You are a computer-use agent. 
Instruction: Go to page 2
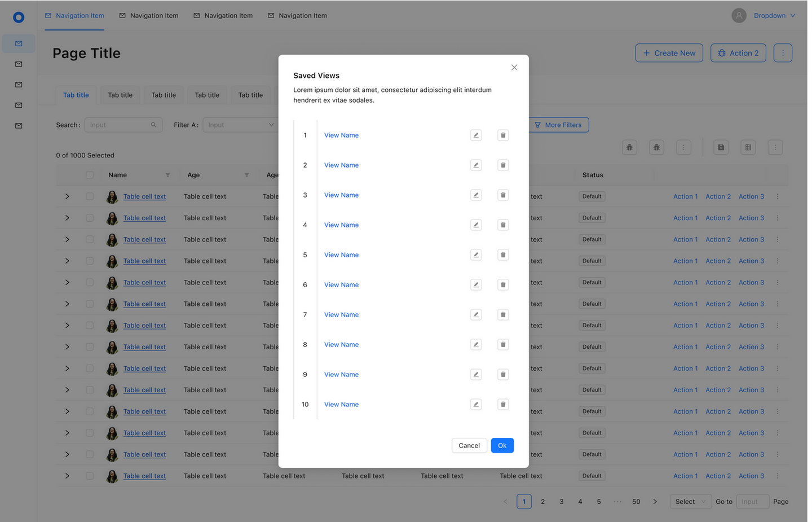click(x=542, y=502)
